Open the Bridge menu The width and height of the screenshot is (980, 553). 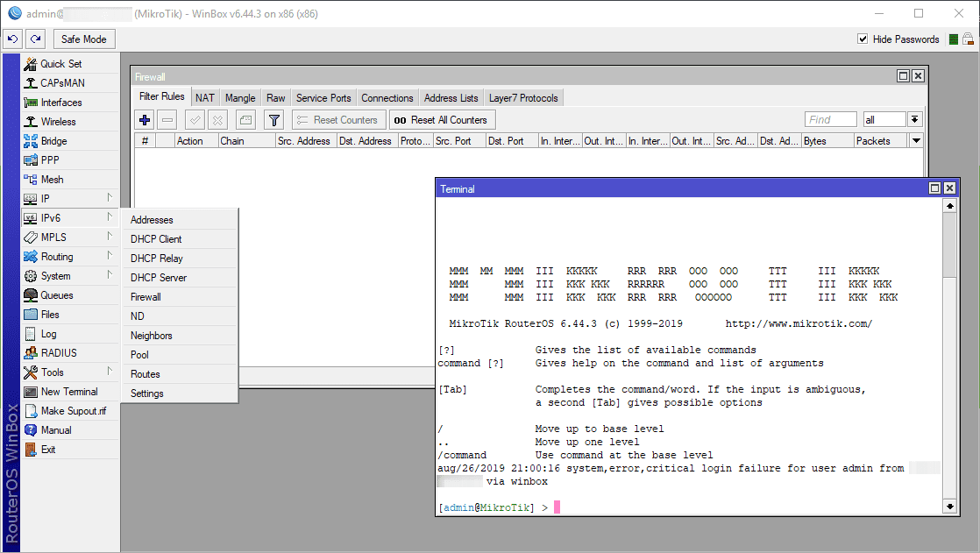70,141
